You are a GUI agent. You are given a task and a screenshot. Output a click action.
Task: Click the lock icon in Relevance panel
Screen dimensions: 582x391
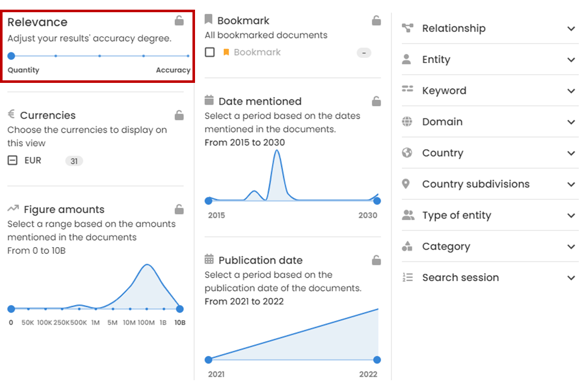(x=179, y=20)
